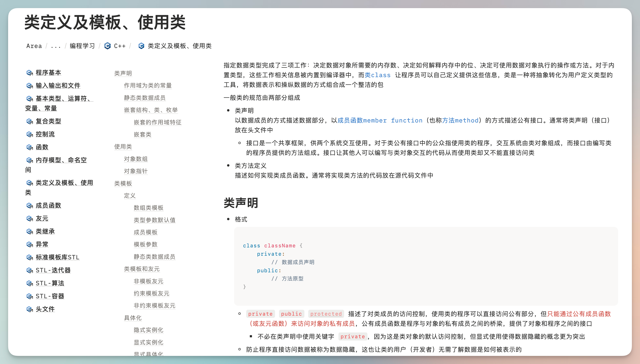Screen dimensions: 640x364
Task: Open the 类继承 page link
Action: pos(45,232)
